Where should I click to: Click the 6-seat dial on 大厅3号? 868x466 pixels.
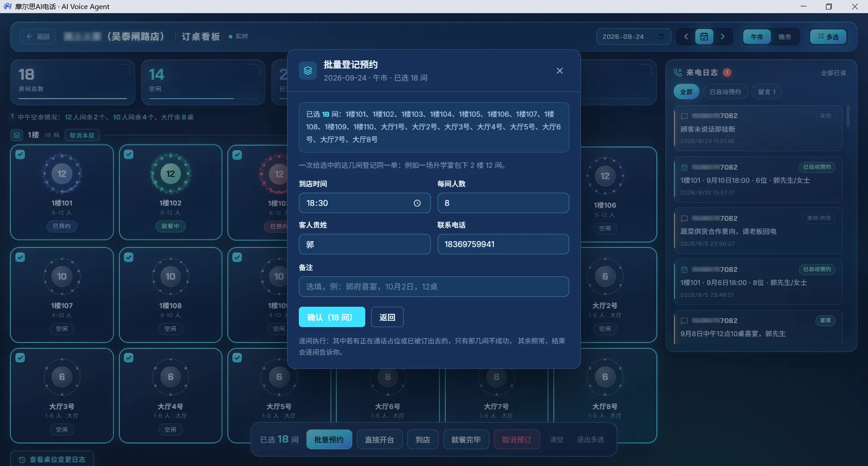[62, 377]
